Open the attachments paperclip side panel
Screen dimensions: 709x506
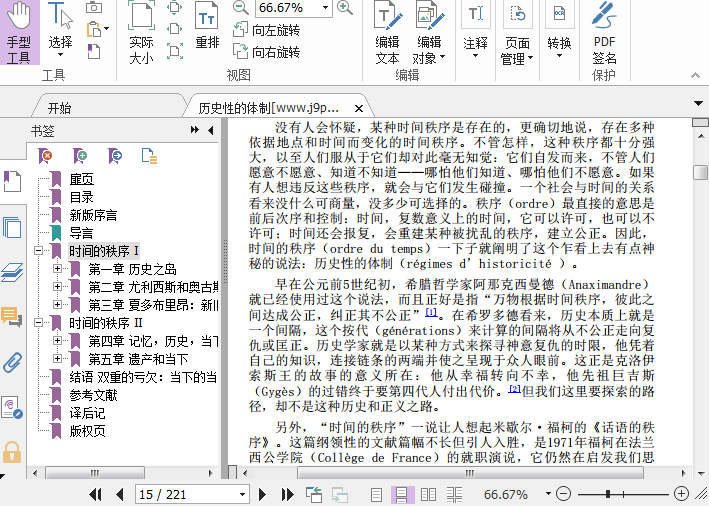point(12,361)
